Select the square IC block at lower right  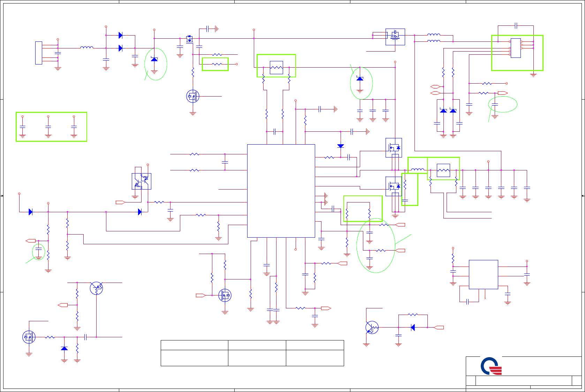point(483,275)
